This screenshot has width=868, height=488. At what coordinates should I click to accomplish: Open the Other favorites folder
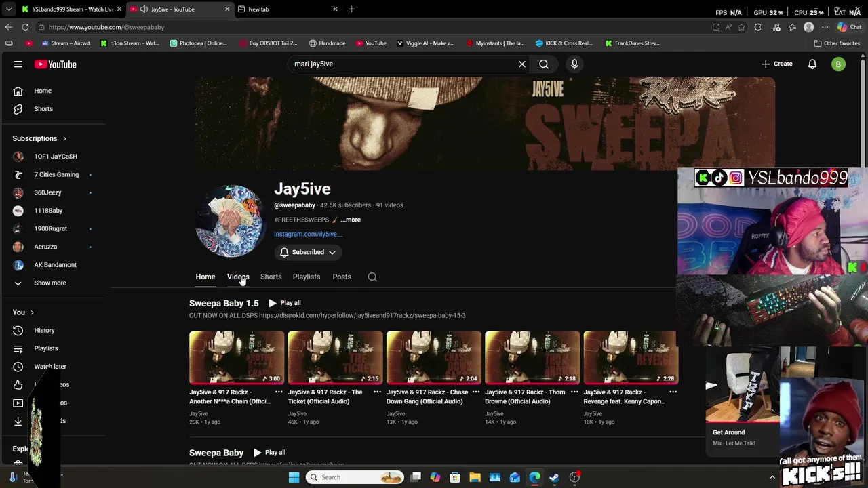(837, 43)
